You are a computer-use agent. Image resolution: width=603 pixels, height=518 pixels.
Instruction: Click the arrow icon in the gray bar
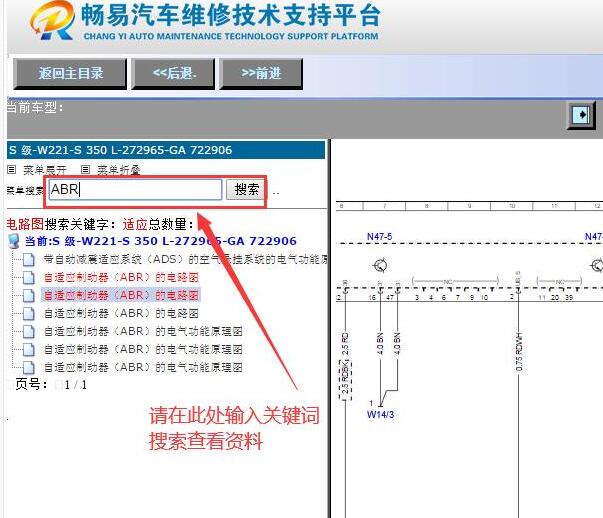point(581,115)
